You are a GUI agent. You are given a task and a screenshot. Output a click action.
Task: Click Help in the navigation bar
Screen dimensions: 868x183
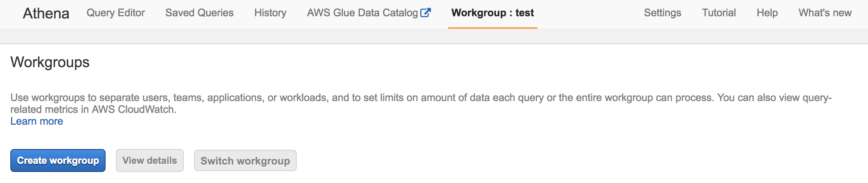[767, 13]
